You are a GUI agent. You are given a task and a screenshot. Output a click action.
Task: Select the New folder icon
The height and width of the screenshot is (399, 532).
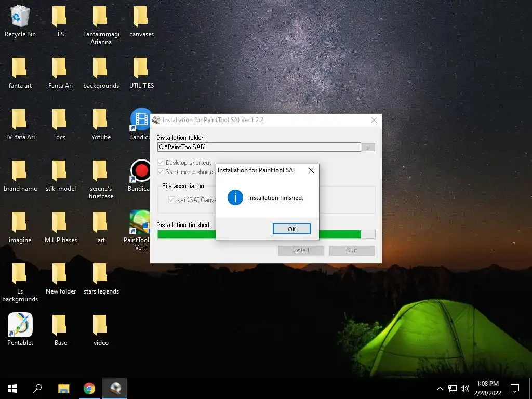(60, 279)
